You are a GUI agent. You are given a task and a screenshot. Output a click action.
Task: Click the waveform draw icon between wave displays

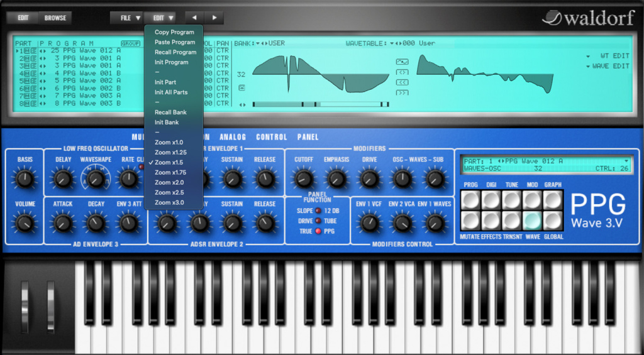[402, 62]
